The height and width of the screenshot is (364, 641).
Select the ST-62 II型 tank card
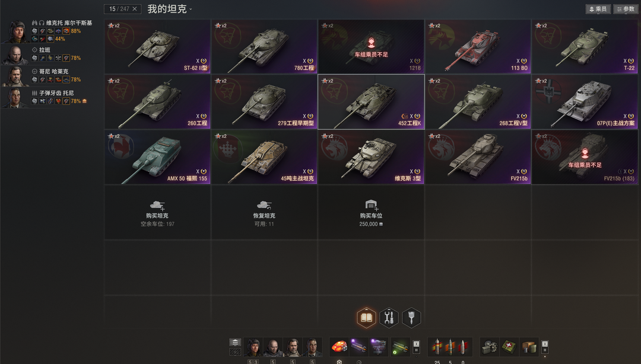[x=157, y=47]
